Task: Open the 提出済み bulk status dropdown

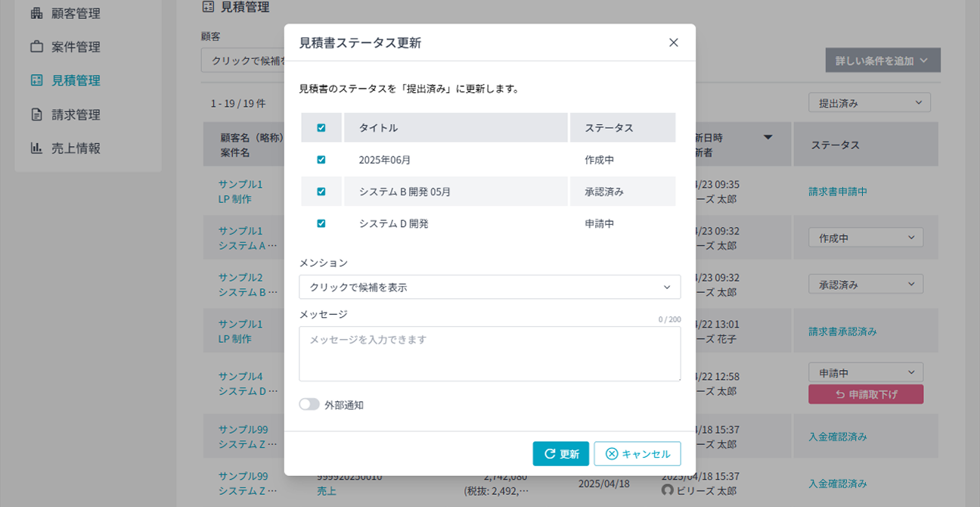Action: point(869,103)
